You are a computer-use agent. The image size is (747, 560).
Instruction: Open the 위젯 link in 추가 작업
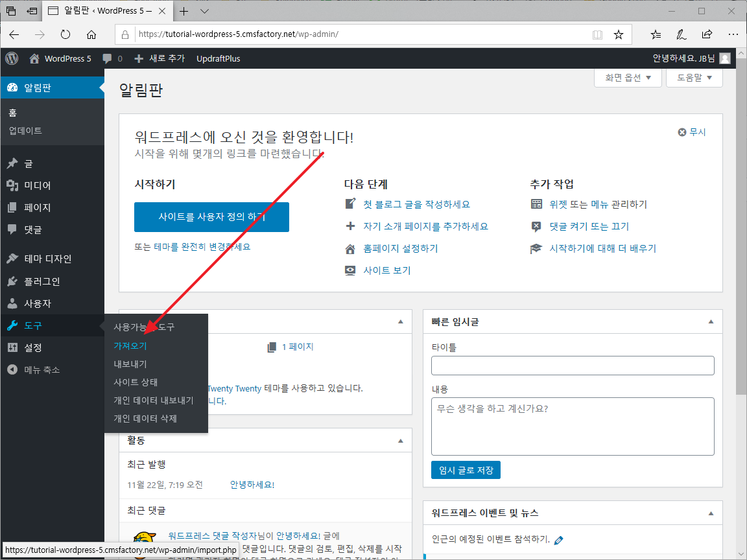[558, 204]
